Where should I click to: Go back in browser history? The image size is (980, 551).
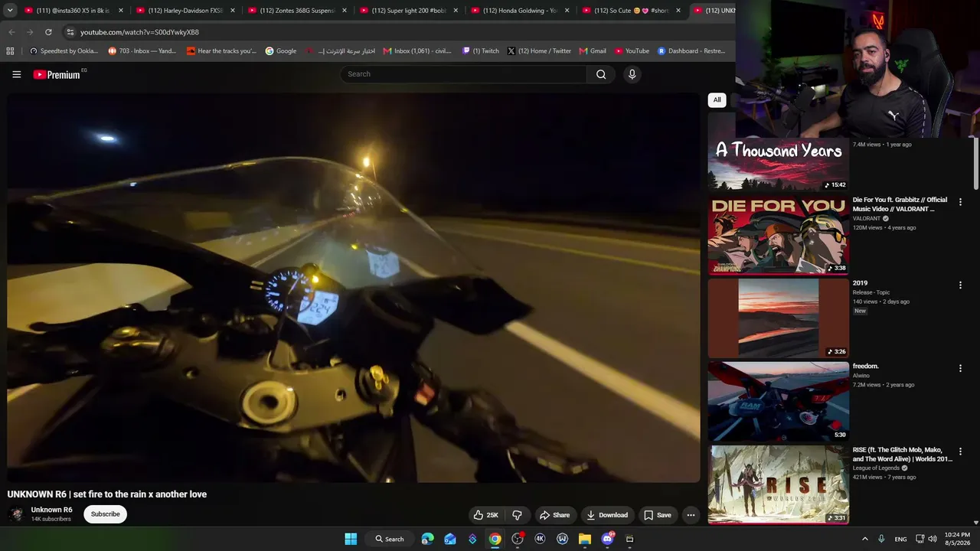[x=11, y=32]
